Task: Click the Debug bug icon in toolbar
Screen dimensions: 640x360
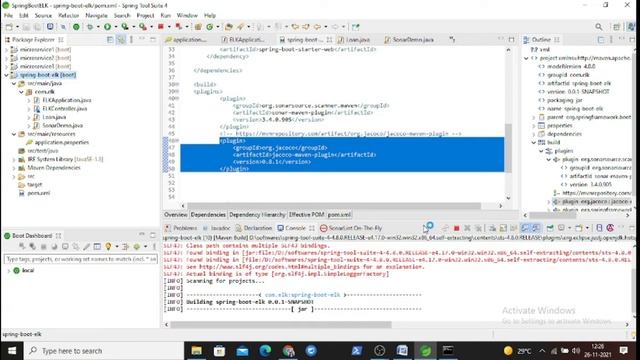Action: pyautogui.click(x=90, y=27)
